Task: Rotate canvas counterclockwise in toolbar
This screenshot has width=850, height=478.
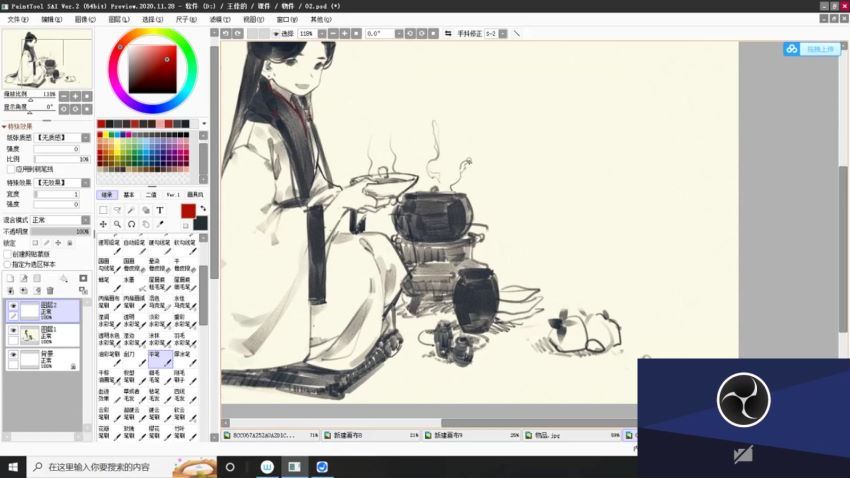Action: click(x=410, y=34)
